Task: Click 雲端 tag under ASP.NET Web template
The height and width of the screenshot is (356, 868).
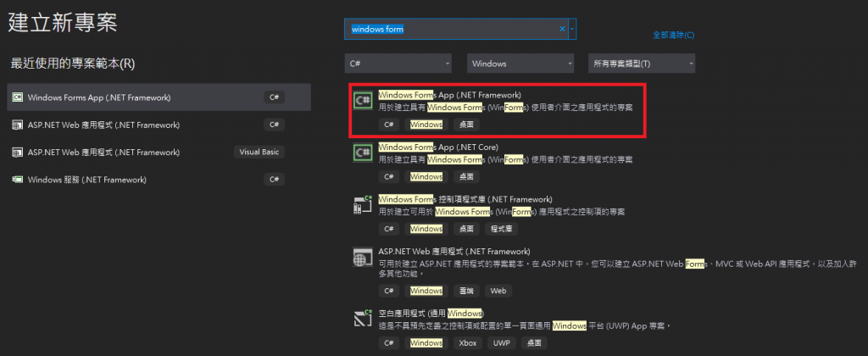Action: [467, 291]
